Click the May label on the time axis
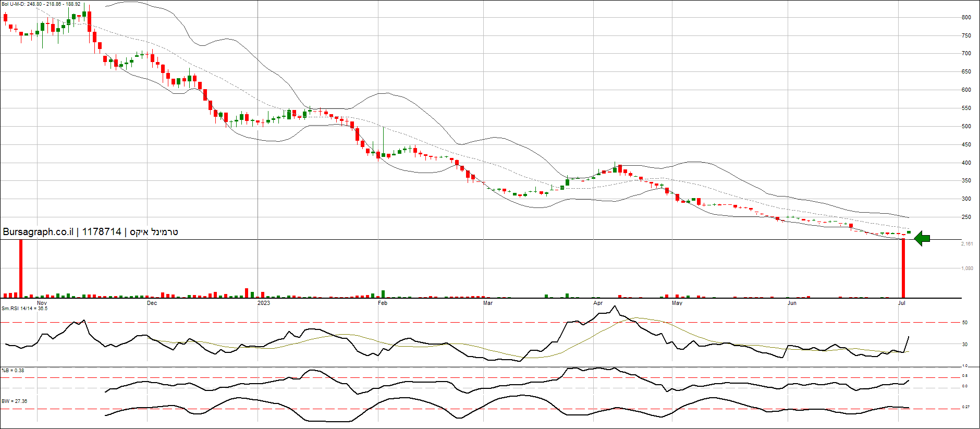 (x=677, y=303)
